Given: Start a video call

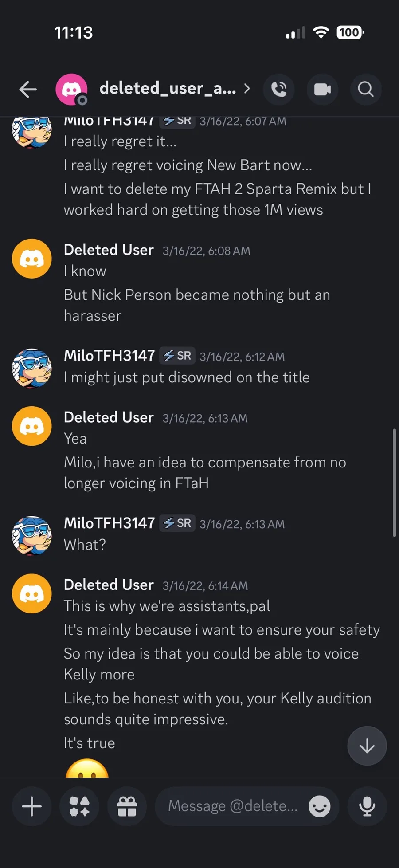Looking at the screenshot, I should pyautogui.click(x=322, y=89).
